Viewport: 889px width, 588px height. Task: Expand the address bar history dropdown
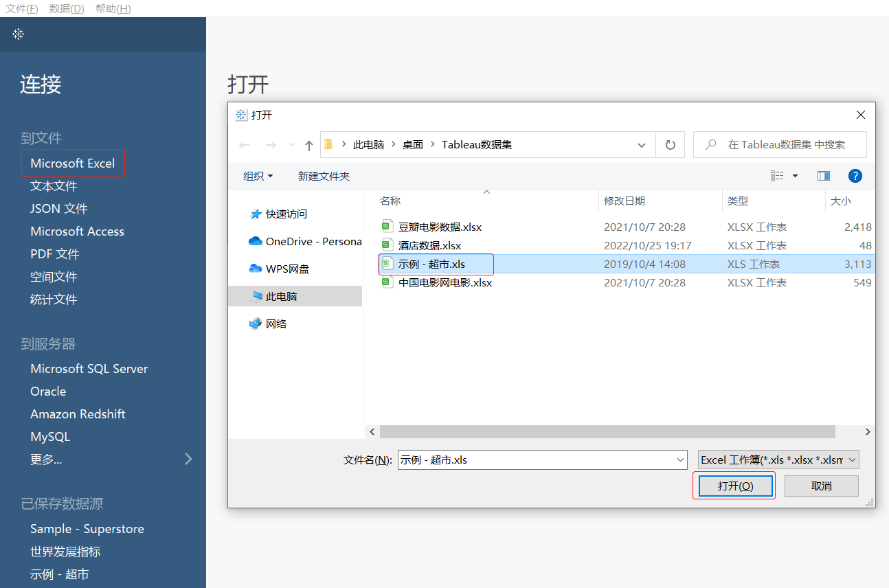[642, 145]
